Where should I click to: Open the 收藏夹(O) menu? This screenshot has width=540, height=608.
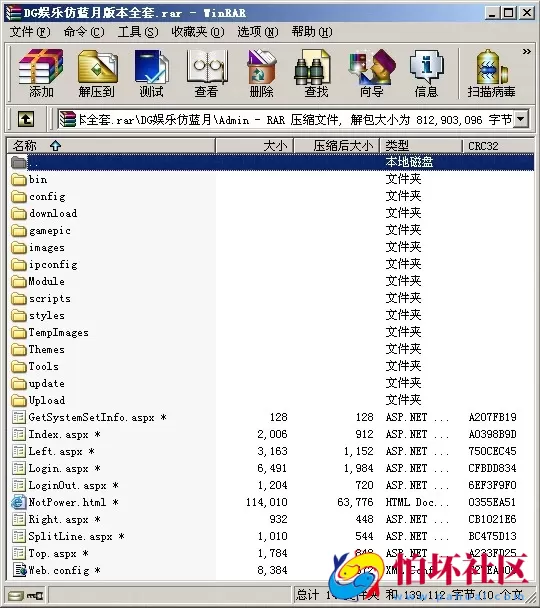[x=198, y=32]
